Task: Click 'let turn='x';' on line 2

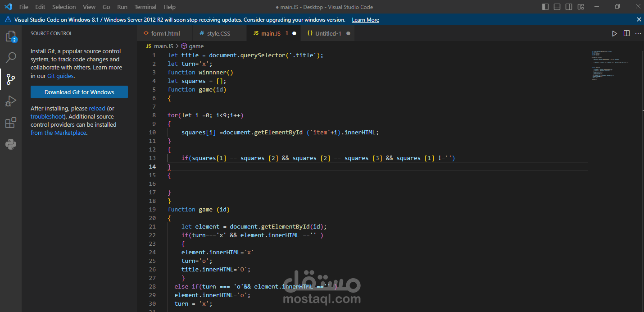Action: point(190,64)
